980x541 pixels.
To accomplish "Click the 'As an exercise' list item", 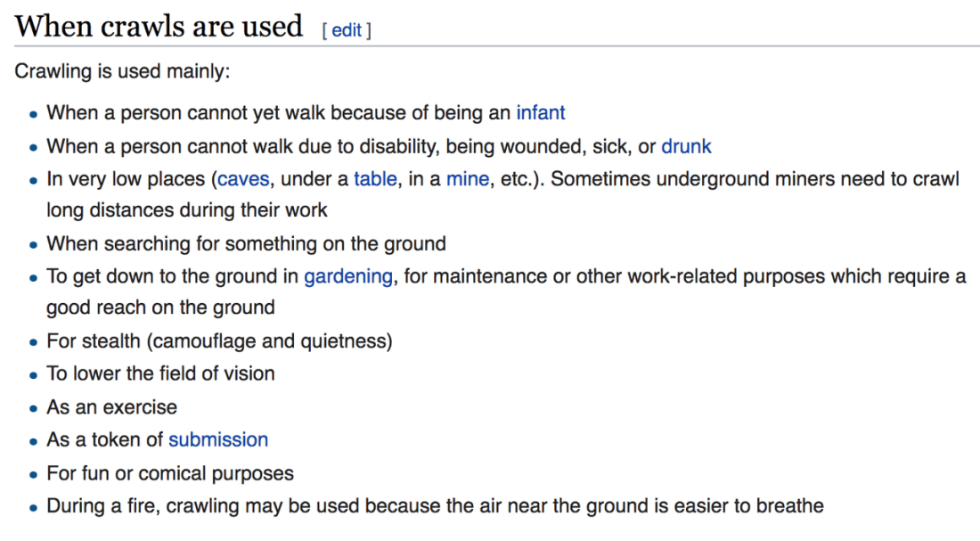I will [112, 407].
